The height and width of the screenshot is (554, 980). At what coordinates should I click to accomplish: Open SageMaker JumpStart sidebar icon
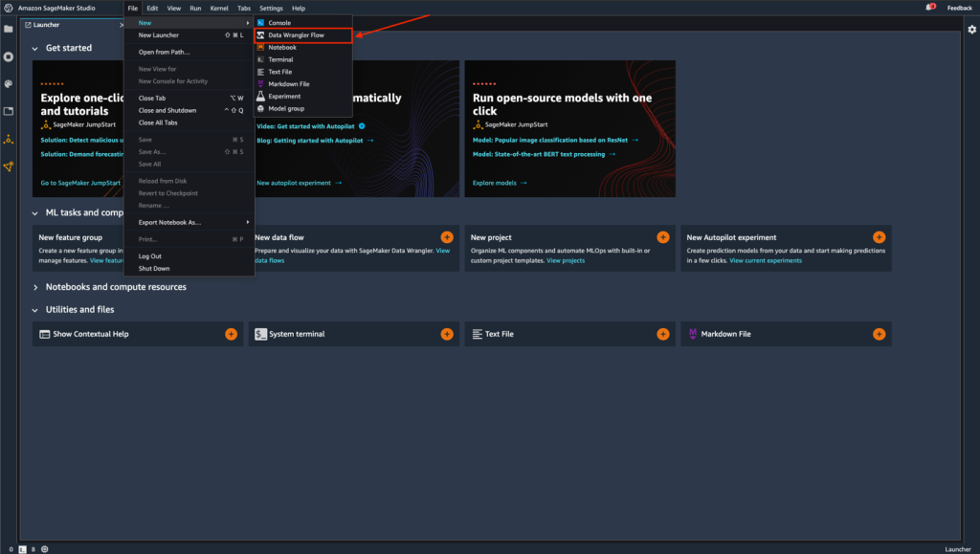coord(8,140)
